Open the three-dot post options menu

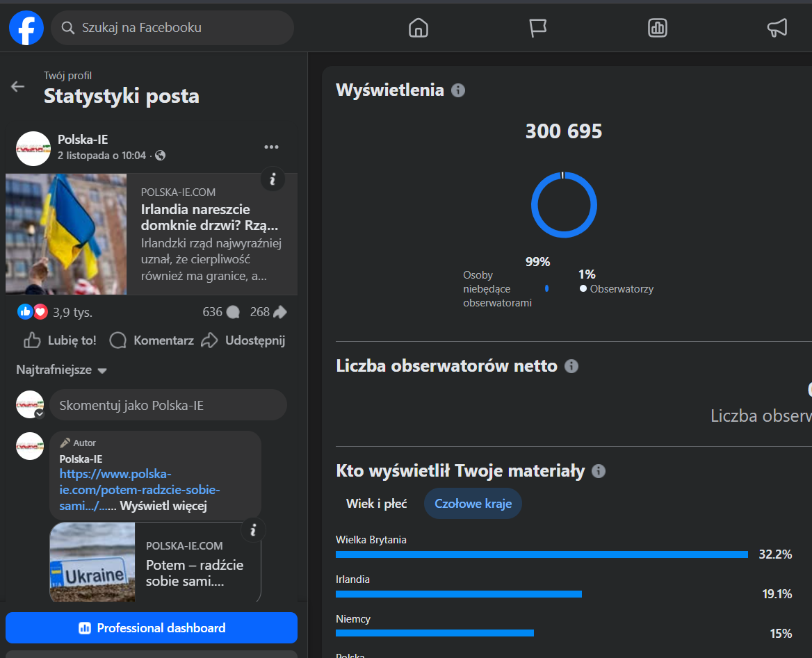click(x=271, y=147)
